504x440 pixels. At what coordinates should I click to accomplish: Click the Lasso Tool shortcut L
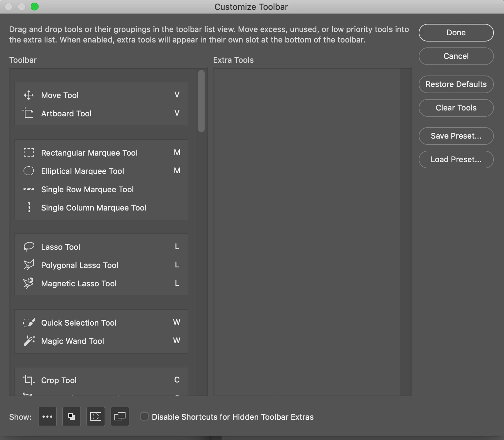177,246
